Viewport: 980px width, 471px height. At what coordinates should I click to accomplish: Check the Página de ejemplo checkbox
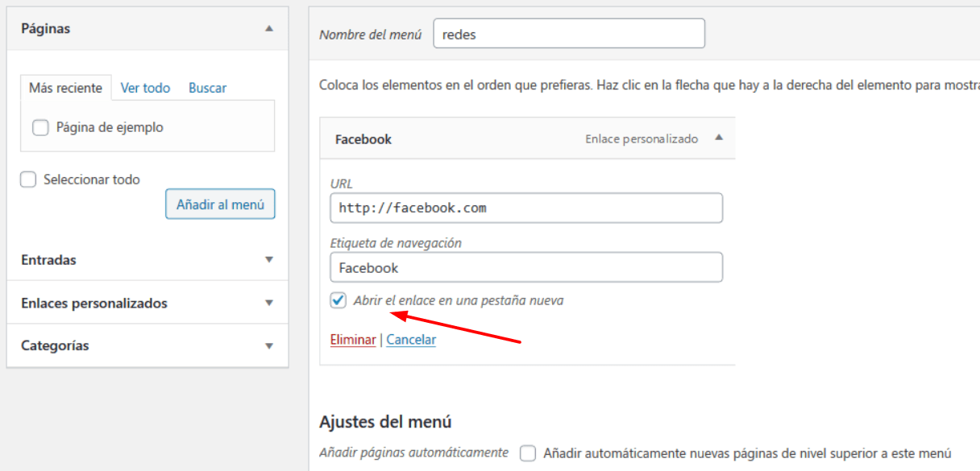(x=40, y=127)
